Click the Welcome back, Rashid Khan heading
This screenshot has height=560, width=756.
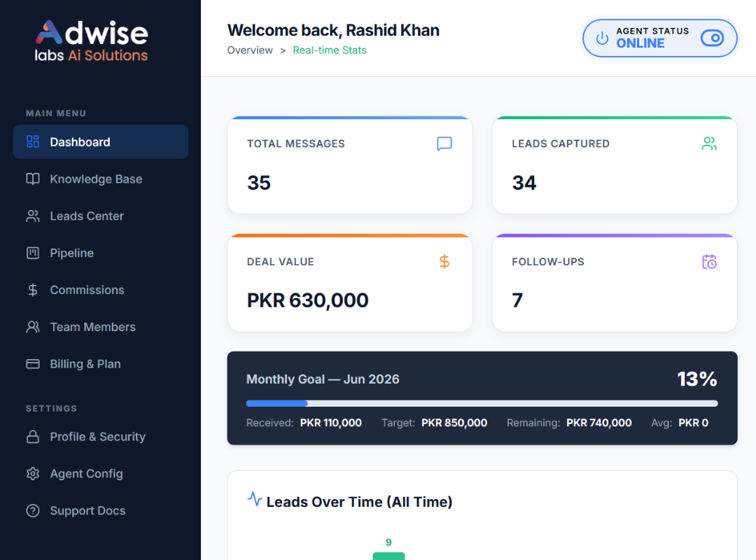[x=333, y=30]
